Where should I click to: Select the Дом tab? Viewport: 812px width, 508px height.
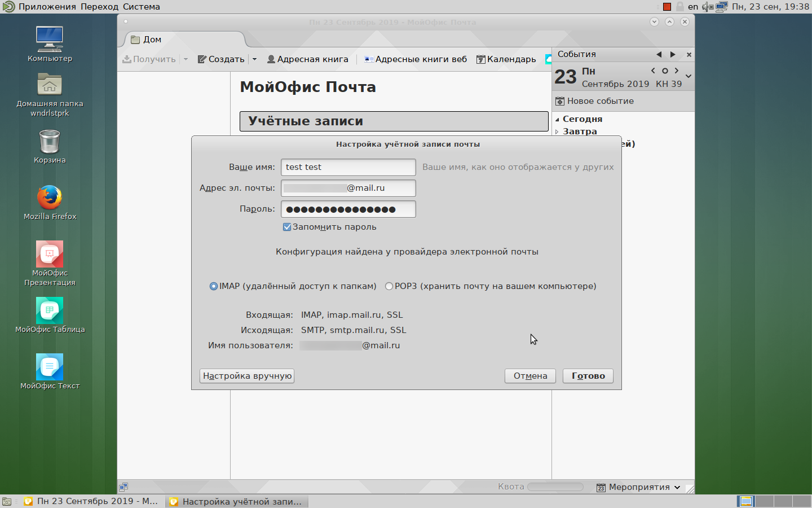[184, 40]
